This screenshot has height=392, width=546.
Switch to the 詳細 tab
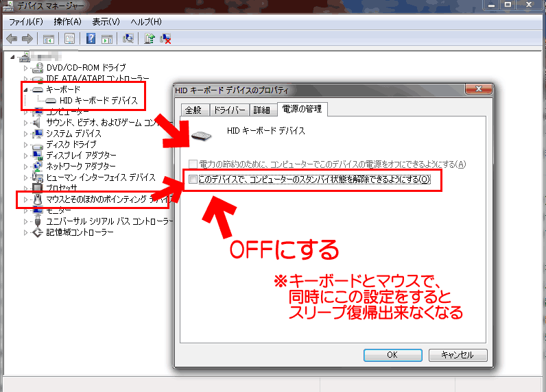pos(262,110)
